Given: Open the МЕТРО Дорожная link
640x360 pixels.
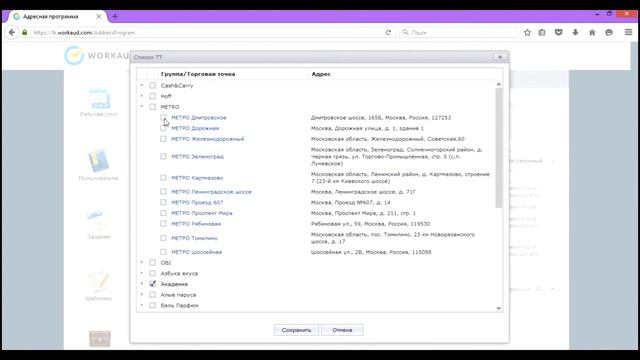Looking at the screenshot, I should pos(195,128).
